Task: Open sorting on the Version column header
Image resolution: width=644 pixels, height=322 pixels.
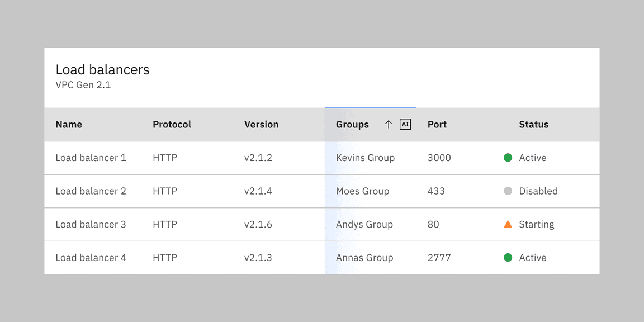Action: [261, 124]
